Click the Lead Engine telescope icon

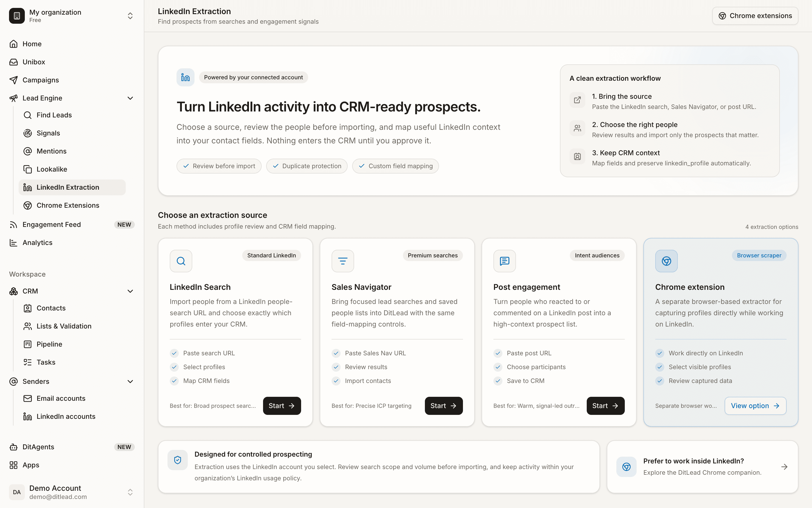pyautogui.click(x=14, y=98)
